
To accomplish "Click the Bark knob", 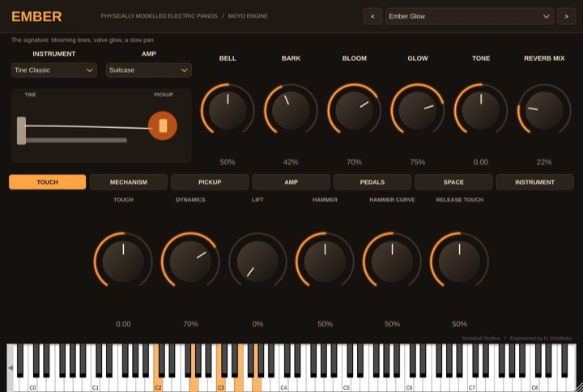I will pos(291,110).
